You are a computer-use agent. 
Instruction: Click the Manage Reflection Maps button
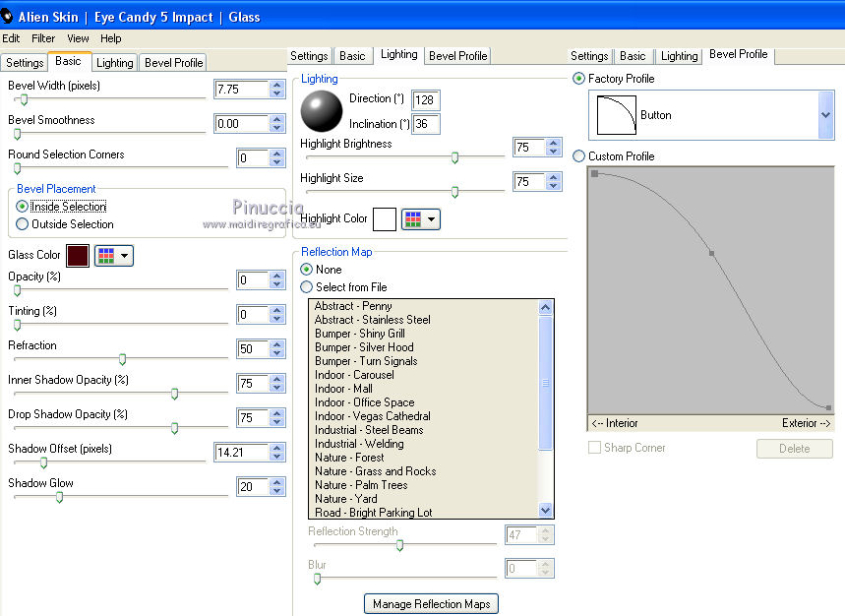coord(431,603)
